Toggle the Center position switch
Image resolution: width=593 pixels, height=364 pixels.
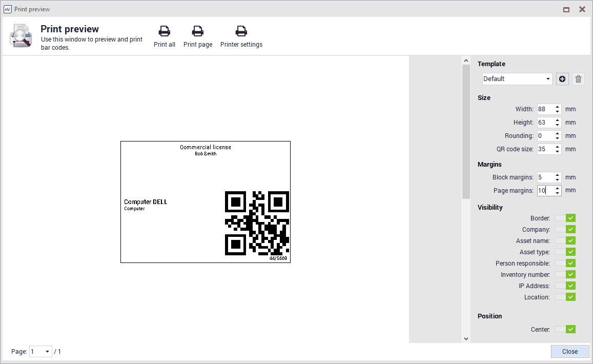tap(565, 329)
